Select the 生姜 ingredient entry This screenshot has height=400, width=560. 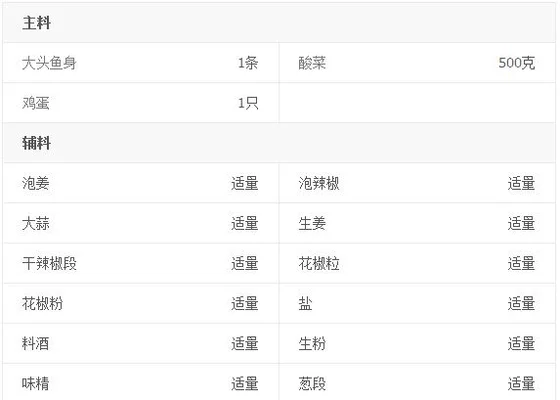tap(312, 224)
